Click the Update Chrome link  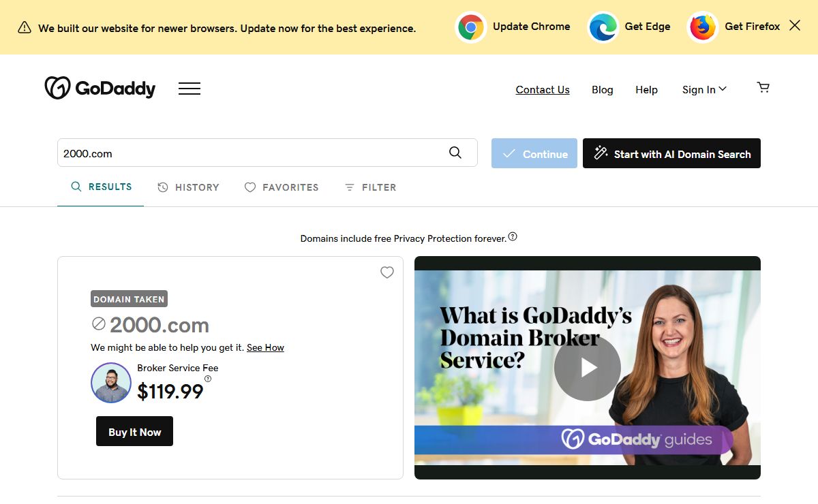coord(531,26)
